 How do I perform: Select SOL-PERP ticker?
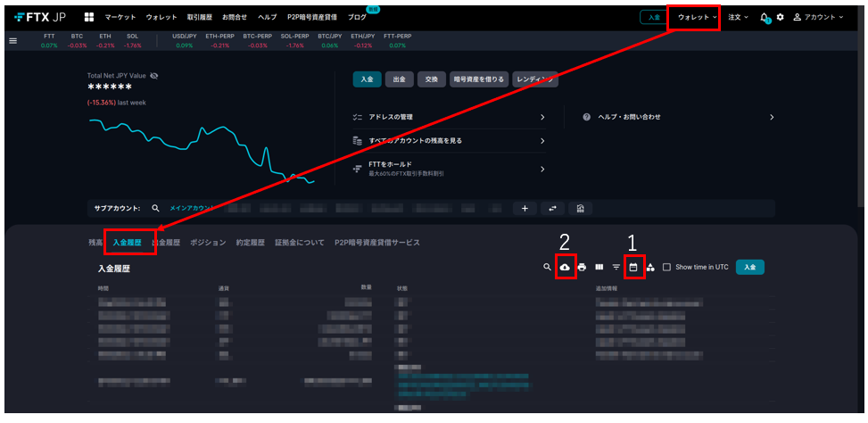click(295, 40)
